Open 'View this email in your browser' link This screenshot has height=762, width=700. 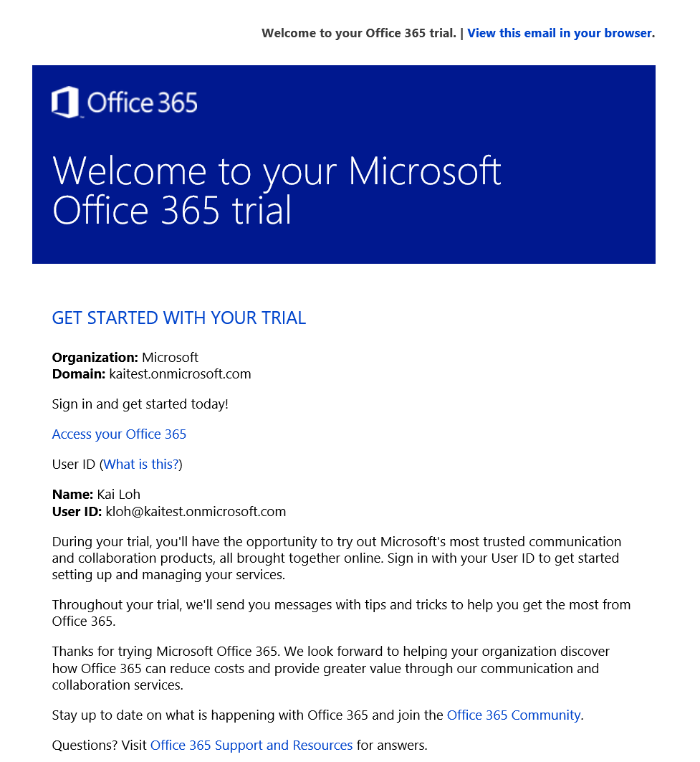click(560, 33)
